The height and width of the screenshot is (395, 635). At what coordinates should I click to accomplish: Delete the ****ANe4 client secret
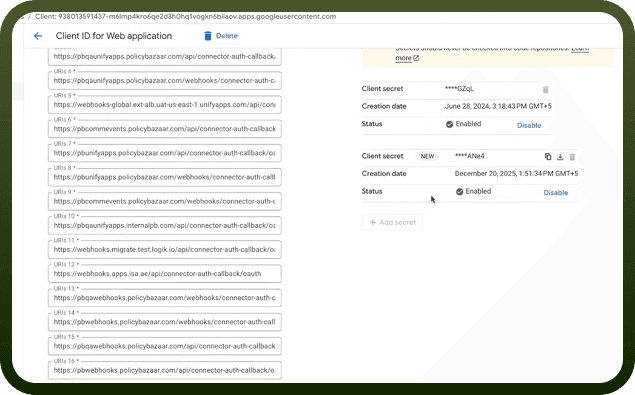click(x=572, y=157)
